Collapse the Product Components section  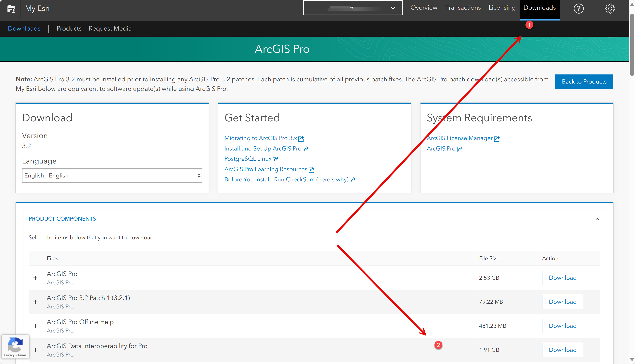[598, 219]
